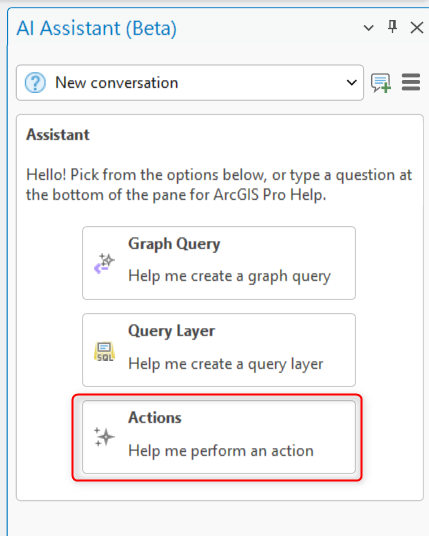Open the hamburger menu icon
The height and width of the screenshot is (536, 429).
point(411,82)
